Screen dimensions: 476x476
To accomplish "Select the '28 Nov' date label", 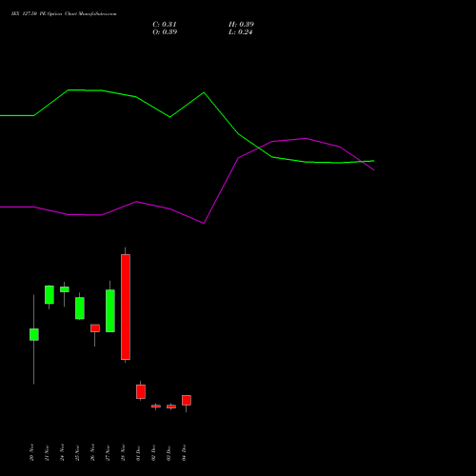I will coord(123,452).
